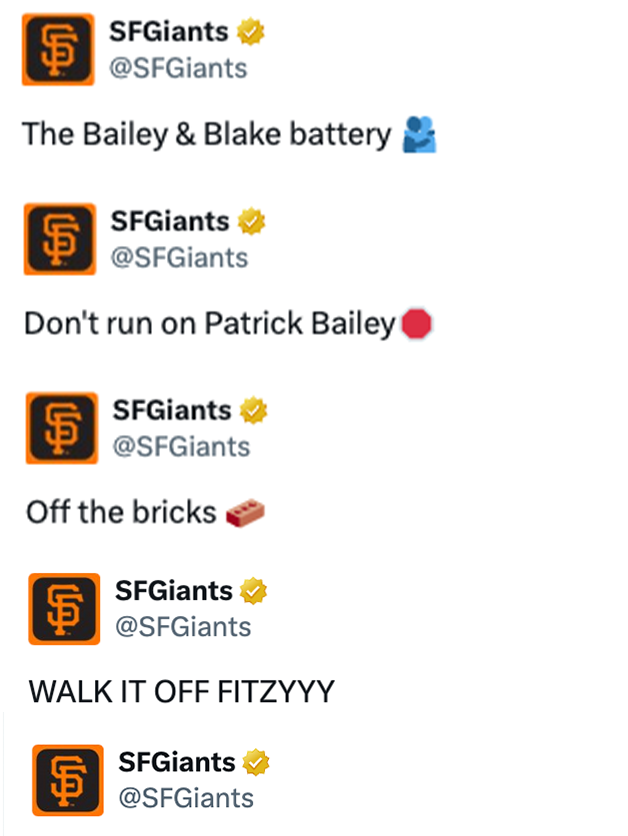Open the @SFGiants handle above the Patrick Bailey tweet
The image size is (628, 836).
pyautogui.click(x=179, y=258)
